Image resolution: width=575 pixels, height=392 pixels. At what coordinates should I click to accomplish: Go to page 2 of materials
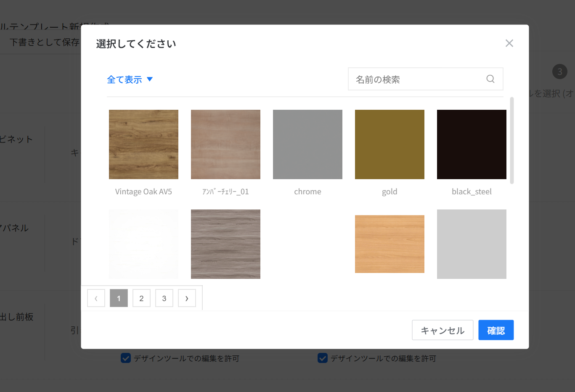pos(141,298)
